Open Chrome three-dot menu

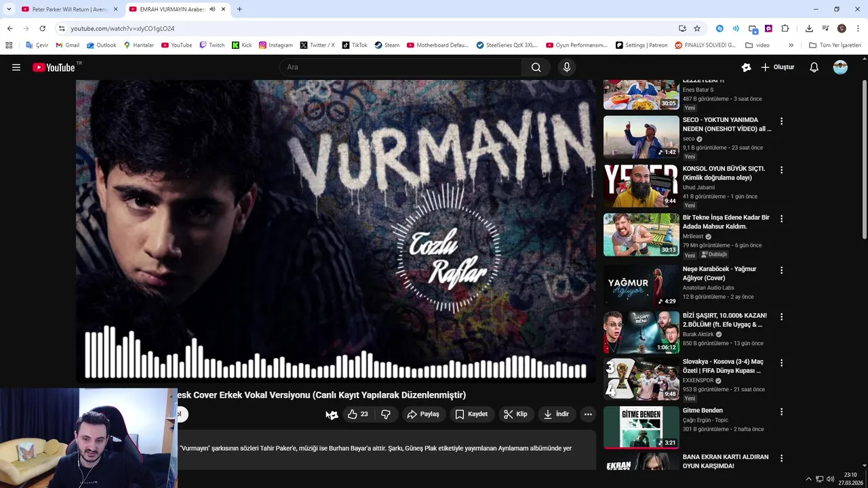859,28
